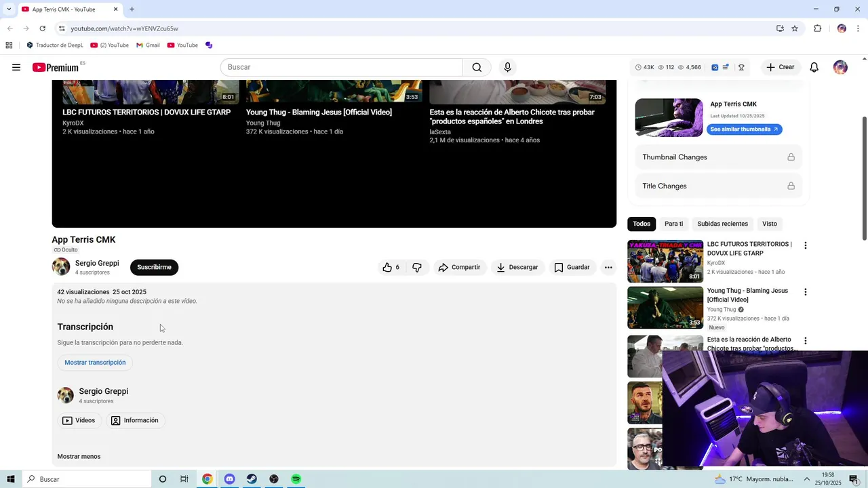This screenshot has width=868, height=488.
Task: Open the Vídeos button for Sergio Greppi
Action: [79, 420]
